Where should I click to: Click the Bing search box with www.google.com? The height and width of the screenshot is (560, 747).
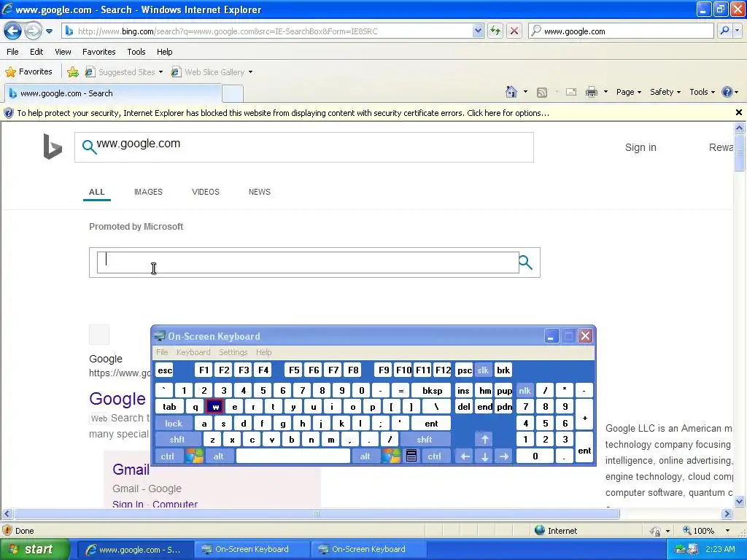tap(304, 147)
